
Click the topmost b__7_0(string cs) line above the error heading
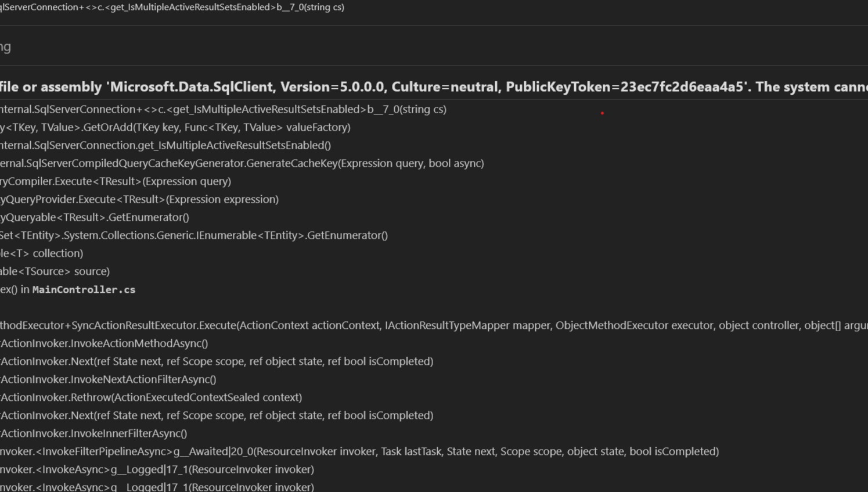tap(172, 7)
